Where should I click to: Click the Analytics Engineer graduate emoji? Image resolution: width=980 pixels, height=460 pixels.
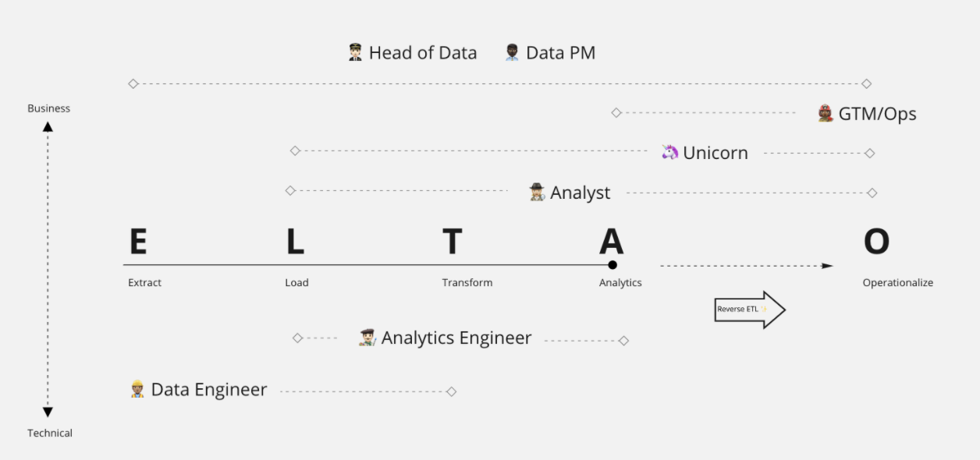pyautogui.click(x=367, y=338)
